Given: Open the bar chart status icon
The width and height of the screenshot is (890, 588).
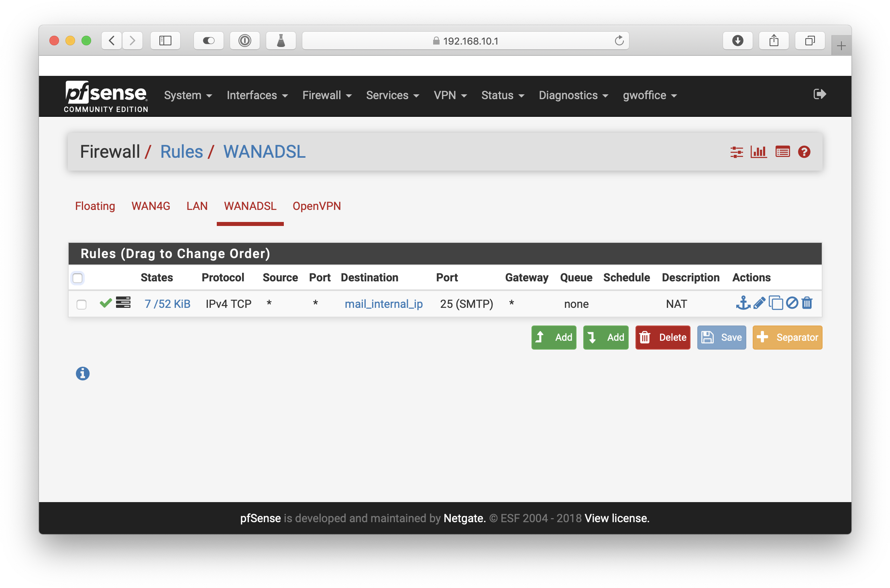Looking at the screenshot, I should 759,152.
